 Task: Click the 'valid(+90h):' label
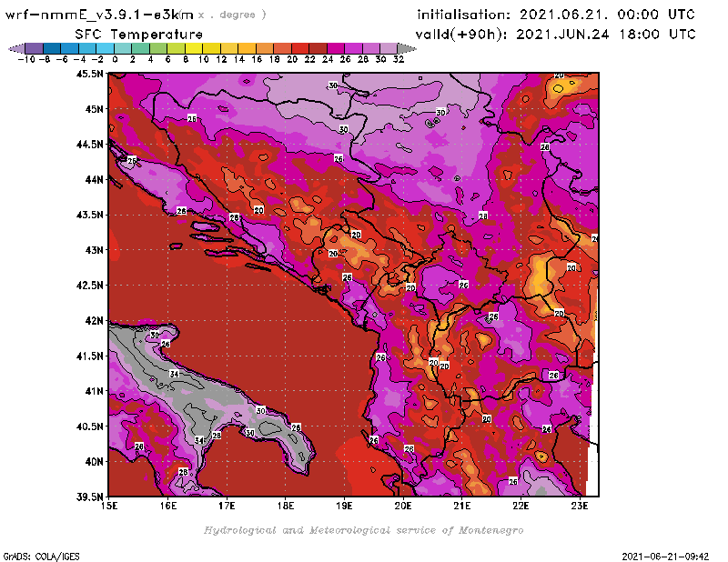[461, 35]
